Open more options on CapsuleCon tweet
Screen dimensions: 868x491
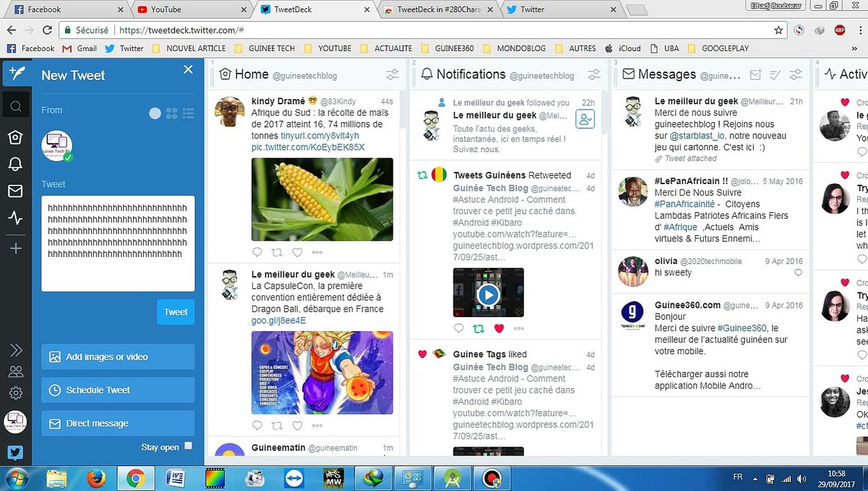coord(317,426)
